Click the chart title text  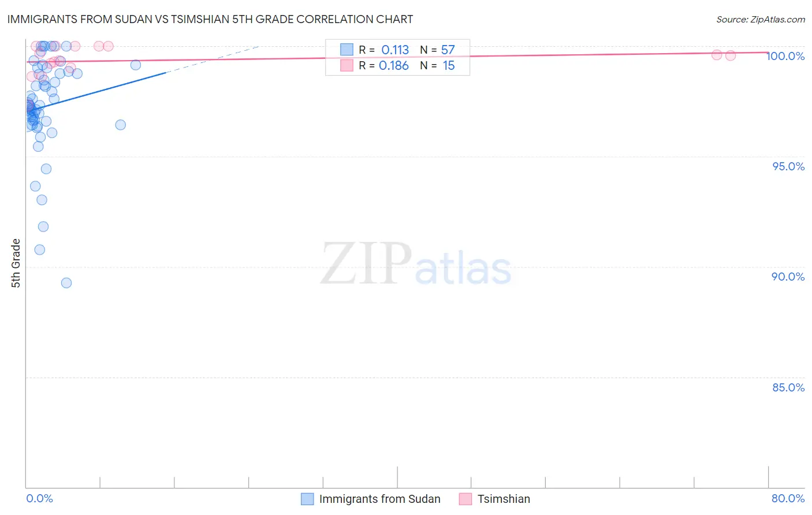coord(210,19)
